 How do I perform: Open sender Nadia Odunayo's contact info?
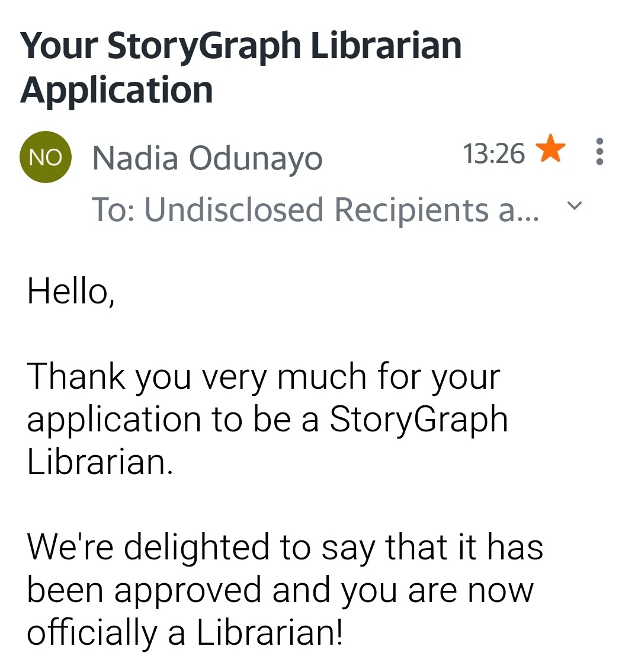pos(207,158)
